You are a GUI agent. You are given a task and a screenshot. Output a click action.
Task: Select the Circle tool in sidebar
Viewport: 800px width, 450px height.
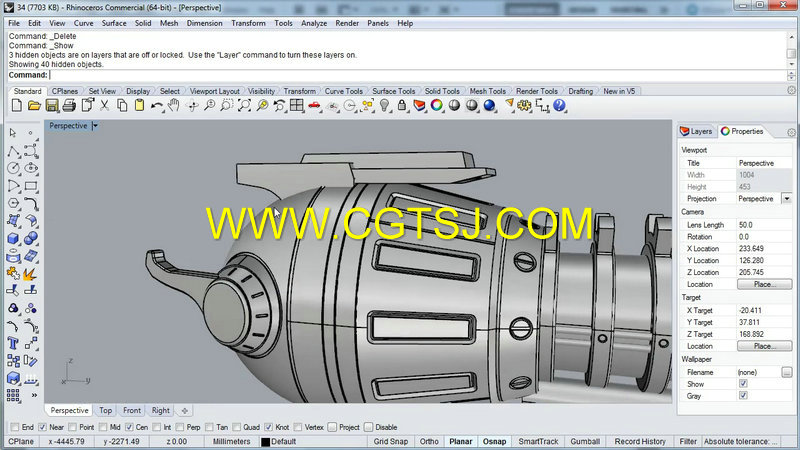click(x=13, y=168)
